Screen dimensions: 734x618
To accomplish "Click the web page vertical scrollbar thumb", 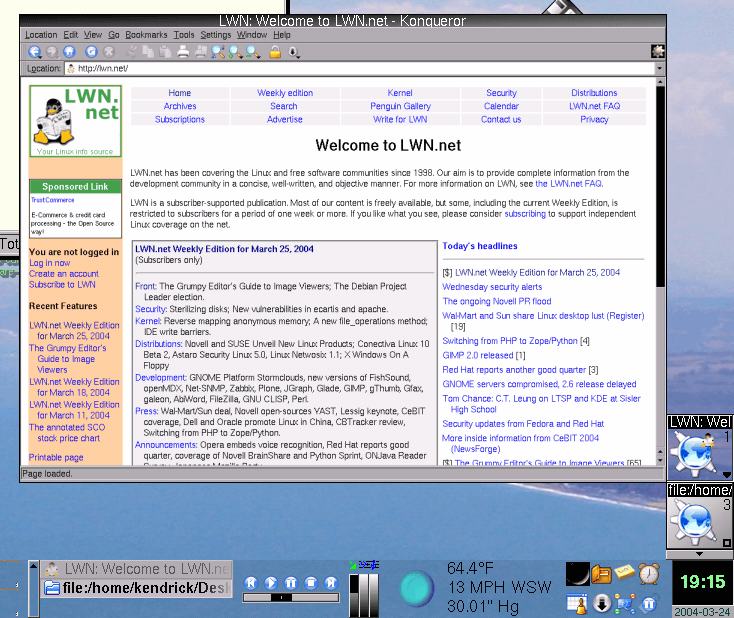I will (660, 186).
